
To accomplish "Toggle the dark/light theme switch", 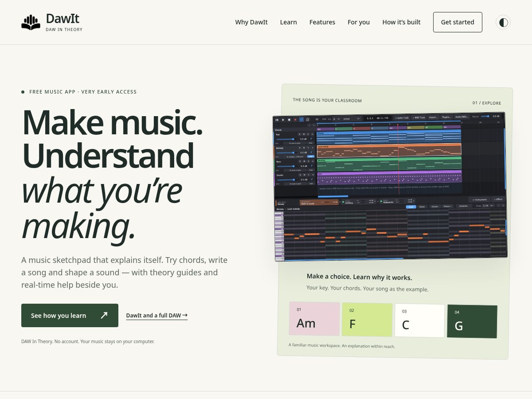I will pyautogui.click(x=503, y=22).
